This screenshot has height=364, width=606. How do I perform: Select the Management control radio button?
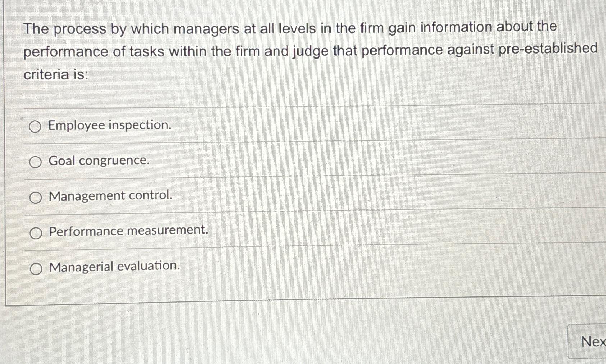(36, 197)
